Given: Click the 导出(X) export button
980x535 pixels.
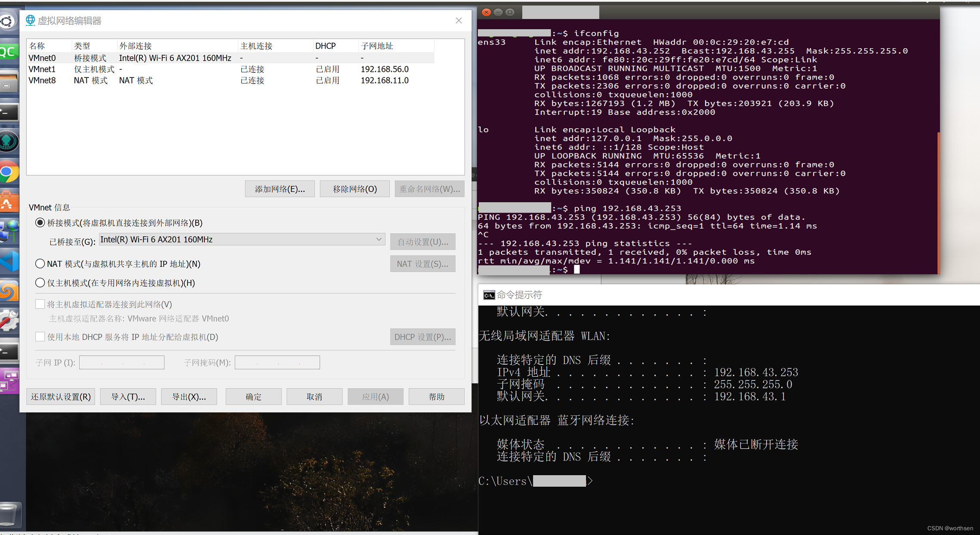Looking at the screenshot, I should tap(189, 396).
